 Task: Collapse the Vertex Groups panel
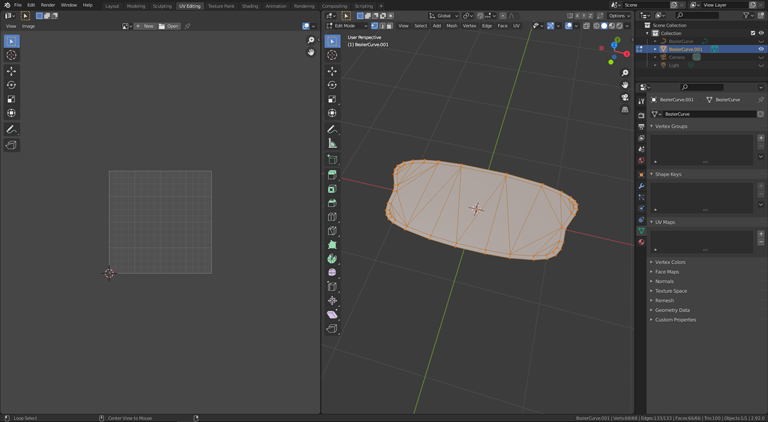pos(652,126)
